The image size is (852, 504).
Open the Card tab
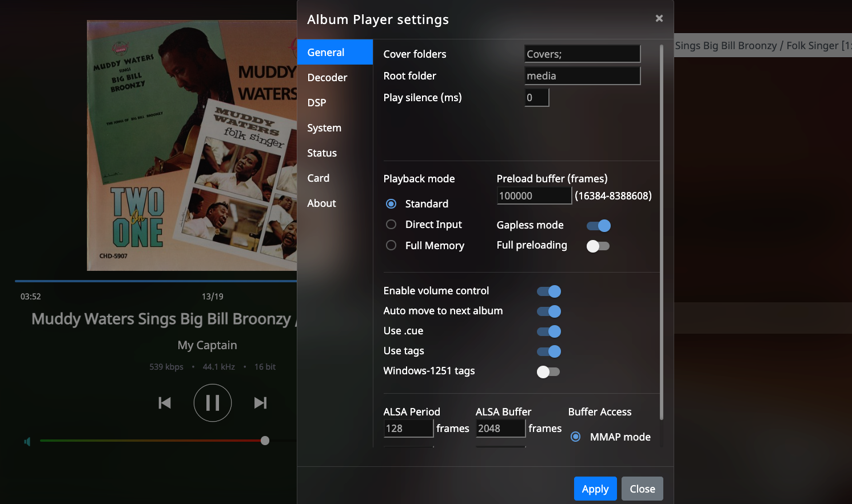(335, 178)
